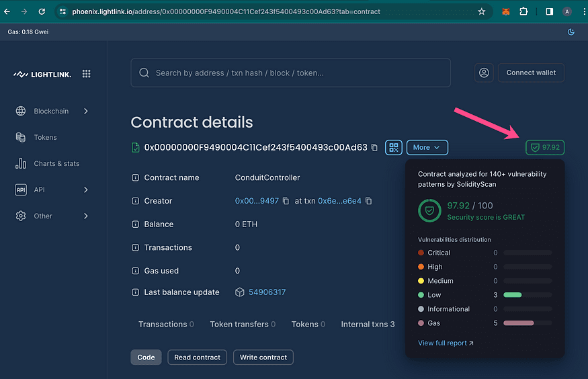588x379 pixels.
Task: Open creator address 0x00...9497
Action: (x=257, y=201)
